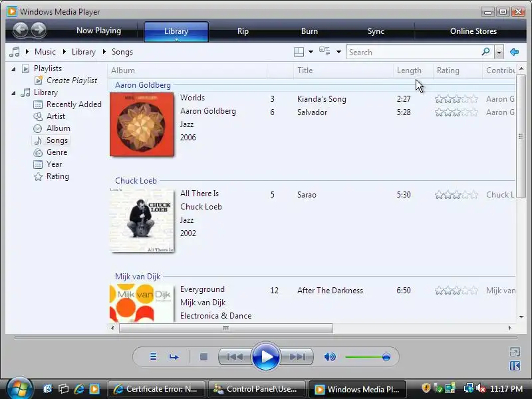This screenshot has width=532, height=399.
Task: Click the vertical scrollbar down arrow
Action: point(521,317)
